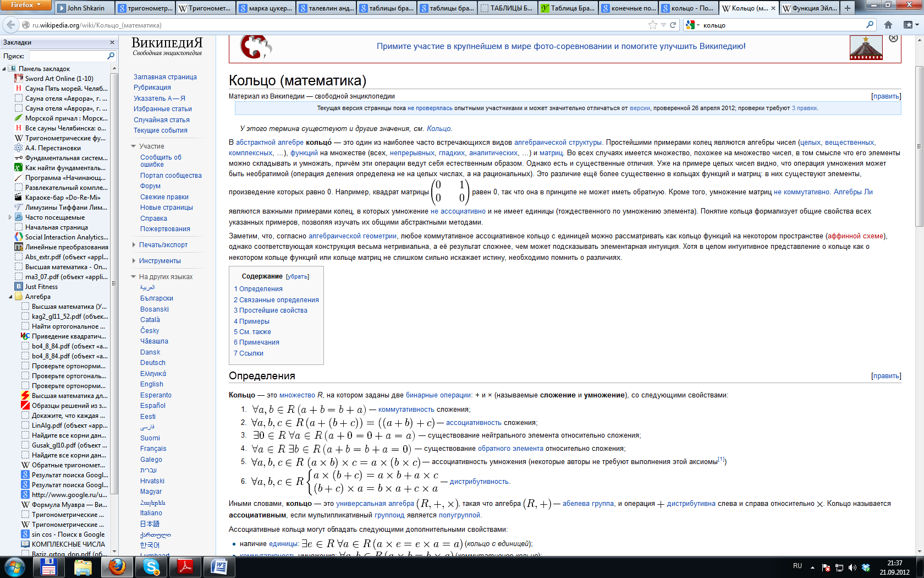Viewport: 924px width, 578px height.
Task: Jump to contents entry 4 Примеры
Action: (251, 321)
